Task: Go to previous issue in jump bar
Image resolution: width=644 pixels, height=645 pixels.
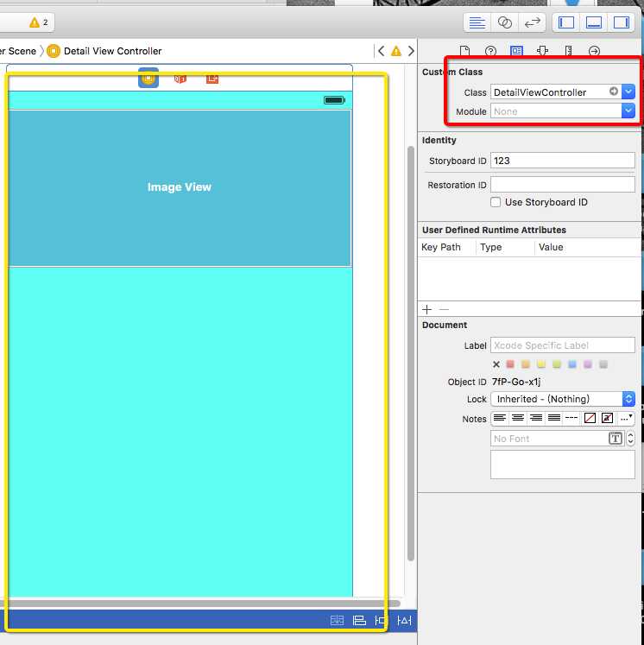Action: pos(382,51)
